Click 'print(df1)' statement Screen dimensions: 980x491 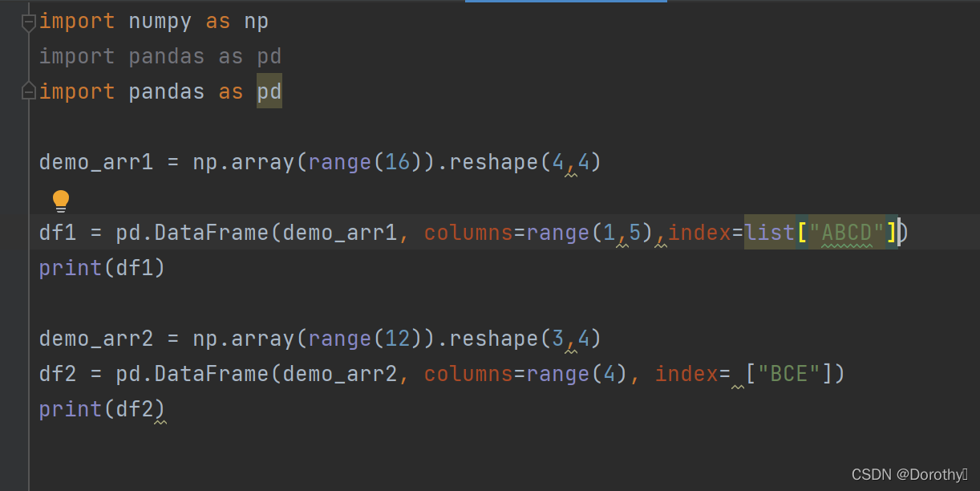pos(103,268)
